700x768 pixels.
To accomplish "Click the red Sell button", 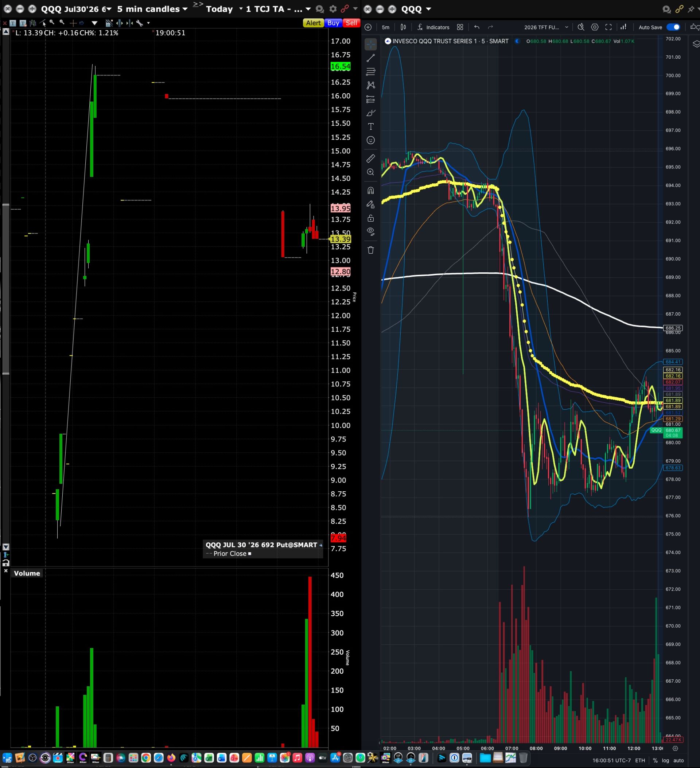I will [351, 23].
